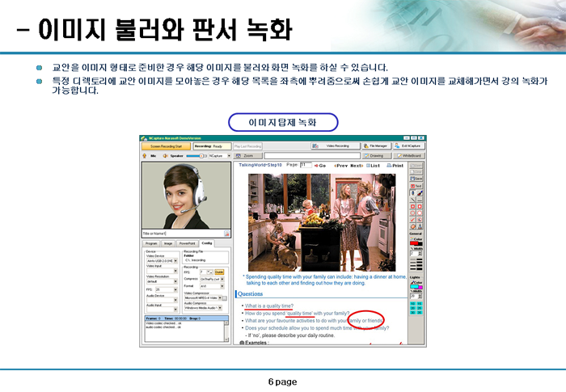Image resolution: width=566 pixels, height=392 pixels.
Task: Select the filled ellipse tool
Action: [420, 213]
